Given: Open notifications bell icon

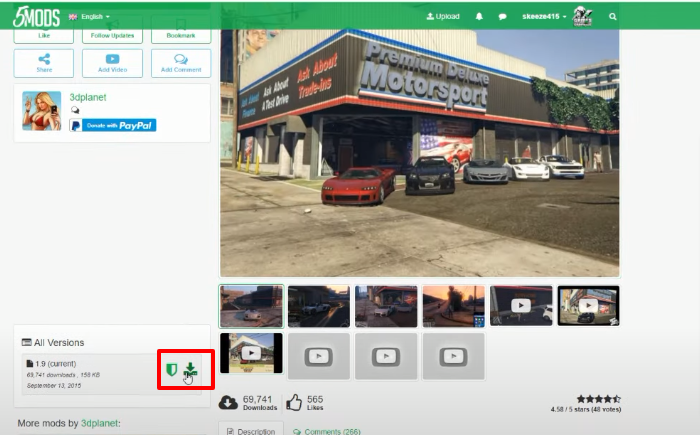Looking at the screenshot, I should pos(479,17).
